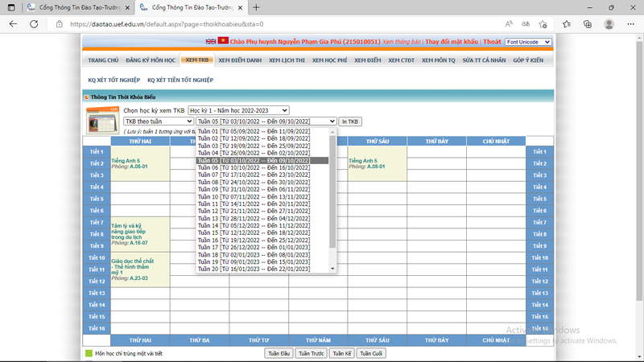Click the browser back arrow
Viewport: 644px width, 362px height.
[x=13, y=24]
